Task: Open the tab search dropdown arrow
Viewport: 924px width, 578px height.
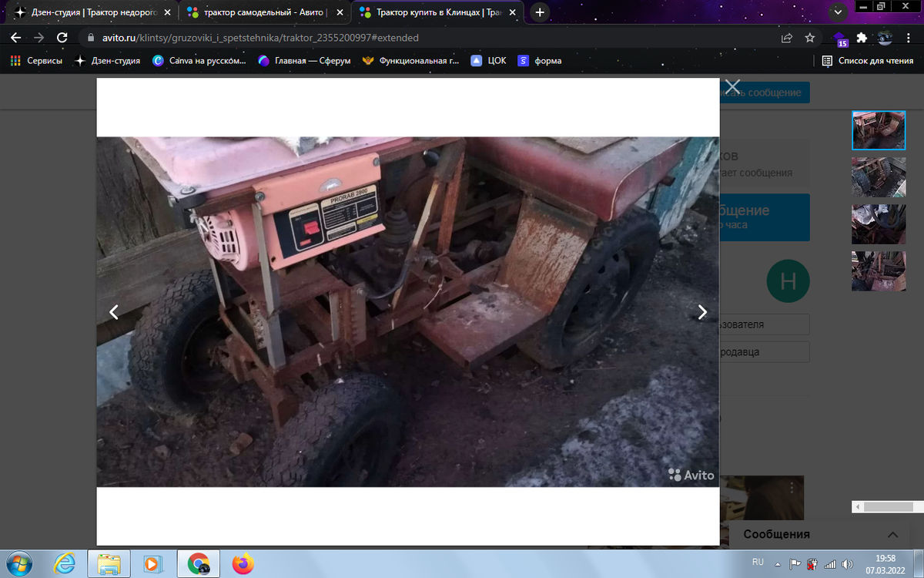Action: tap(839, 12)
